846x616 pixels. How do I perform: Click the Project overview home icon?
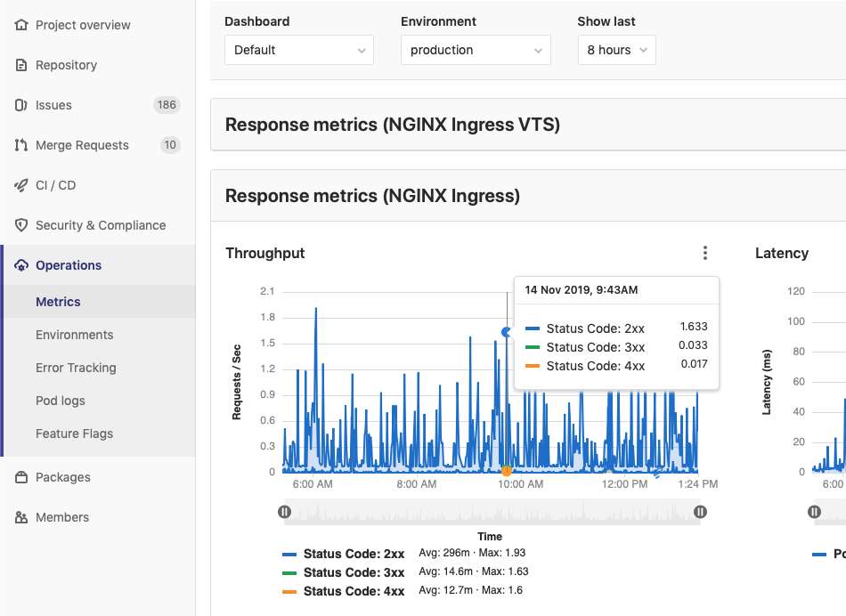pyautogui.click(x=21, y=25)
